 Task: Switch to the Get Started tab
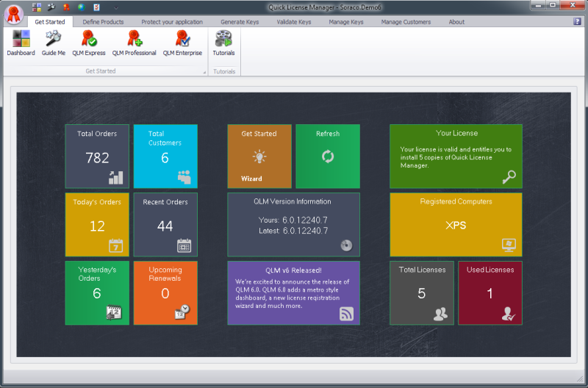[50, 22]
